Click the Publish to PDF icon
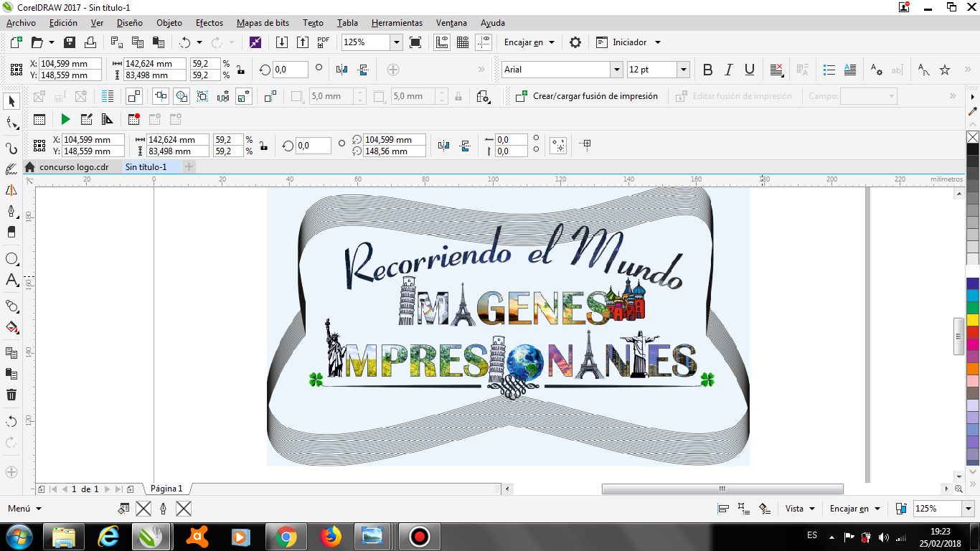 [324, 42]
